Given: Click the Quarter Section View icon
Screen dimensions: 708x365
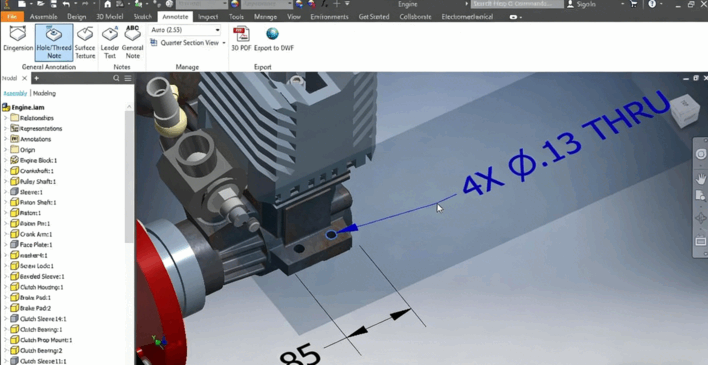Looking at the screenshot, I should click(x=154, y=43).
